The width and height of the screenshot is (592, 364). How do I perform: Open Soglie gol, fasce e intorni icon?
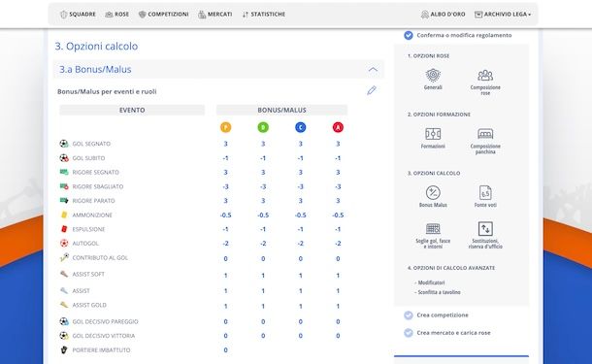tap(433, 229)
